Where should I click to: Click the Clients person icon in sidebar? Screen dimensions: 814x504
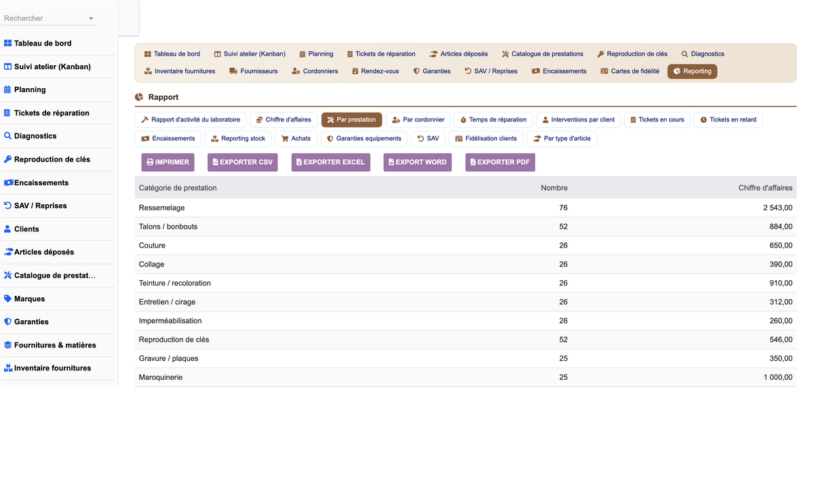[8, 229]
